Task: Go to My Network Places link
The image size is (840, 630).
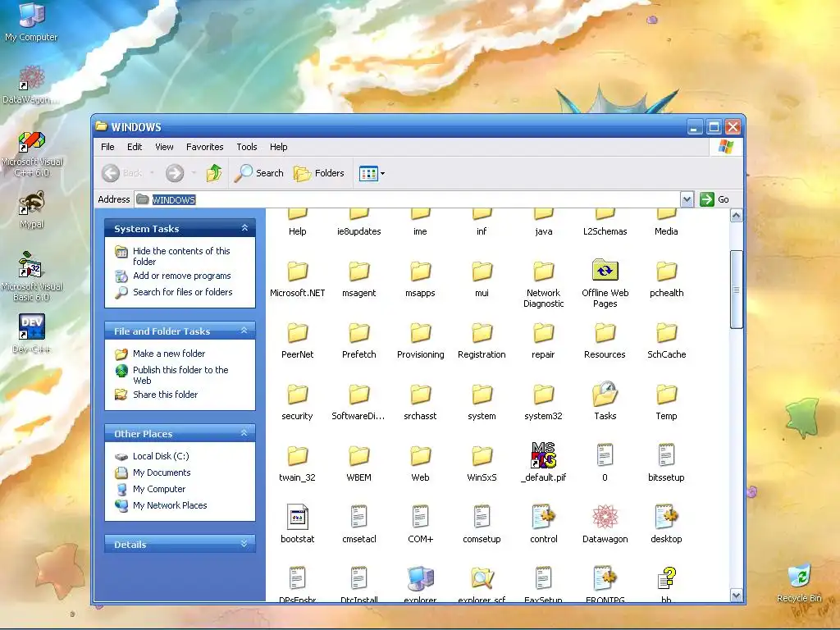Action: [x=170, y=505]
